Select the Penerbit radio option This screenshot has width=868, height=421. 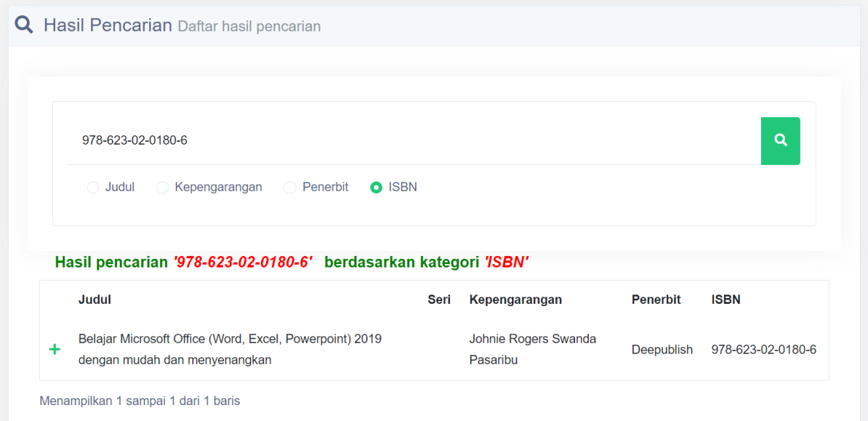point(290,187)
